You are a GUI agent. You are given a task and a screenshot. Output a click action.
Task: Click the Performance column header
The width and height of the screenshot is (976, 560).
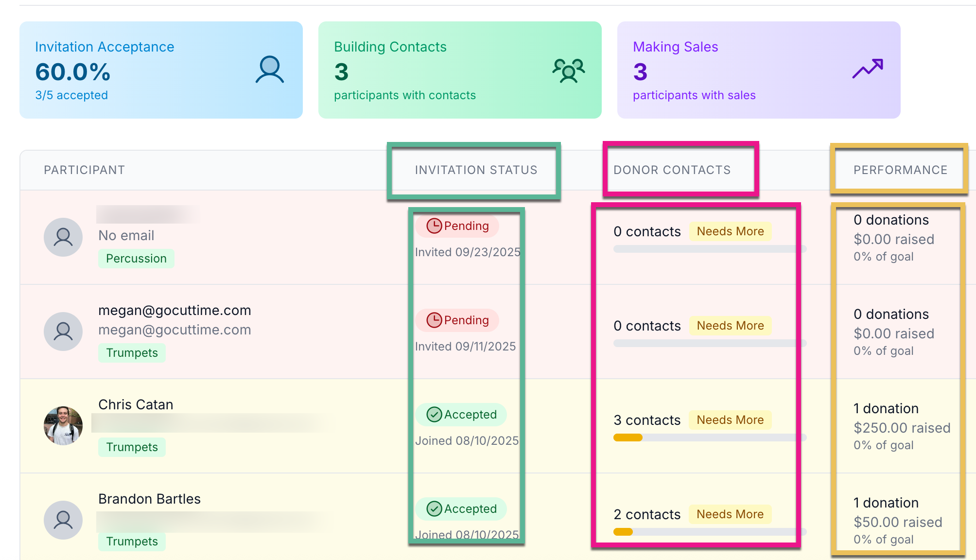(900, 170)
